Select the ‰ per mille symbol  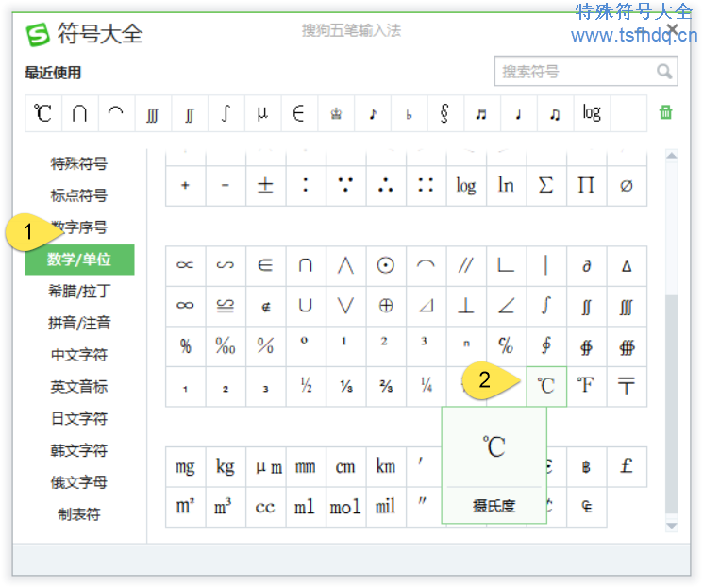(x=225, y=345)
